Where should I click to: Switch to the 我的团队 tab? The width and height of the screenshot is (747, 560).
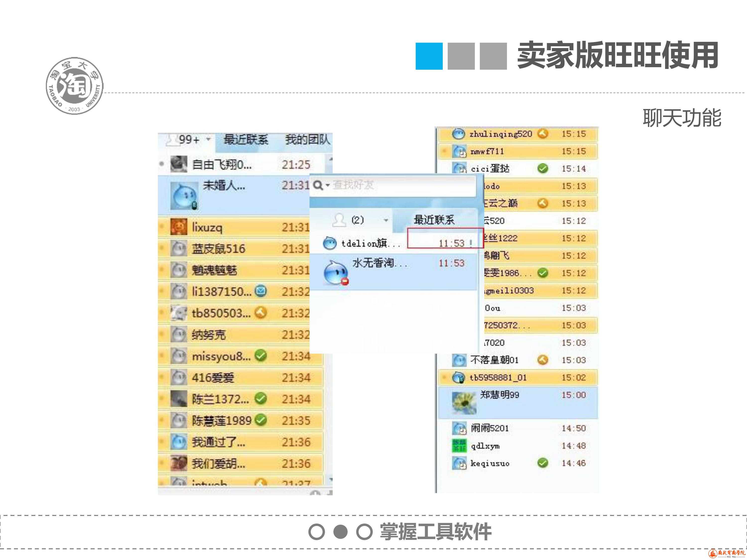[x=307, y=139]
